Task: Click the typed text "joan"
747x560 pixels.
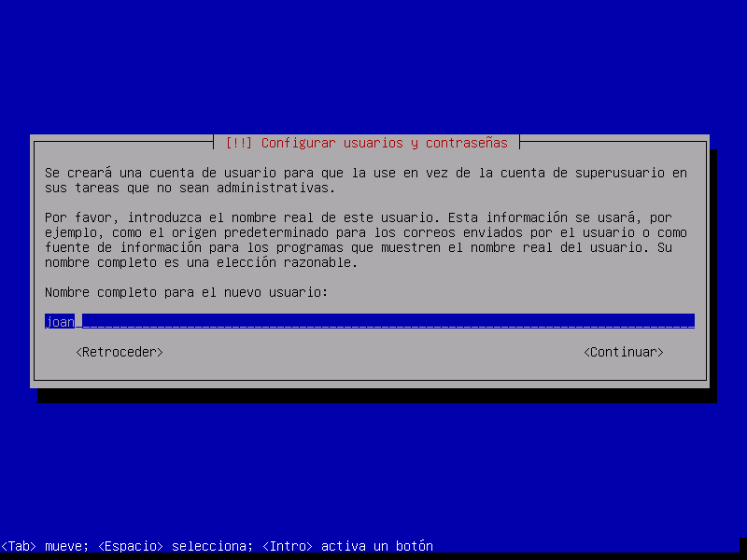Action: (60, 322)
